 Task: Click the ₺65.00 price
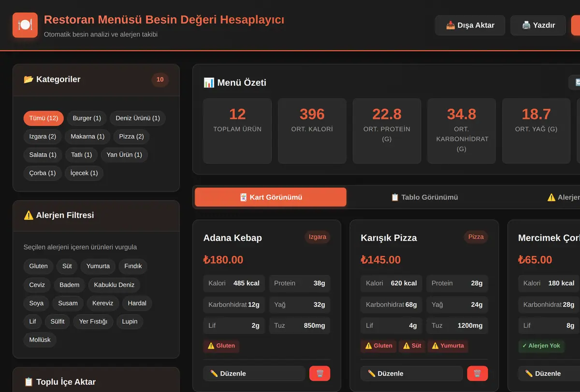535,260
